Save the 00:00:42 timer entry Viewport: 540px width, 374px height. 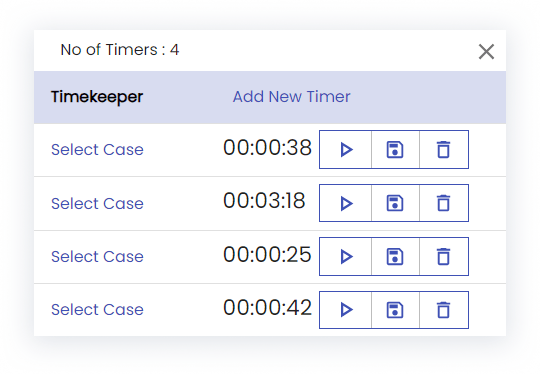395,310
